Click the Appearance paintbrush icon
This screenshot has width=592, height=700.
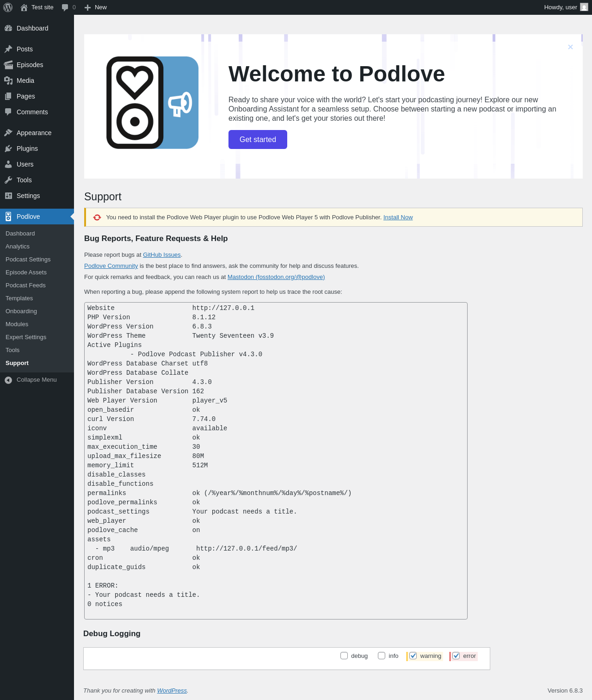pos(8,133)
